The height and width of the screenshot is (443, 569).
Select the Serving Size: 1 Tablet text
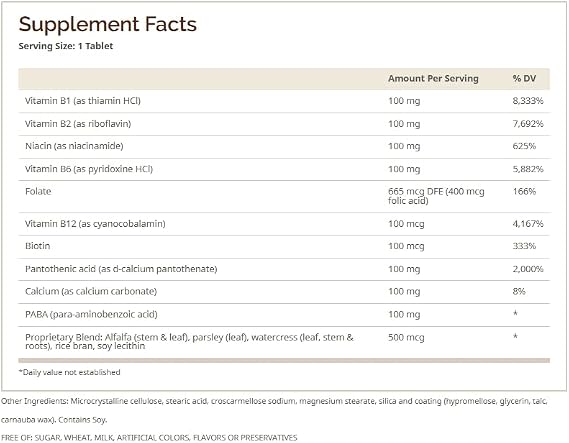pos(66,46)
